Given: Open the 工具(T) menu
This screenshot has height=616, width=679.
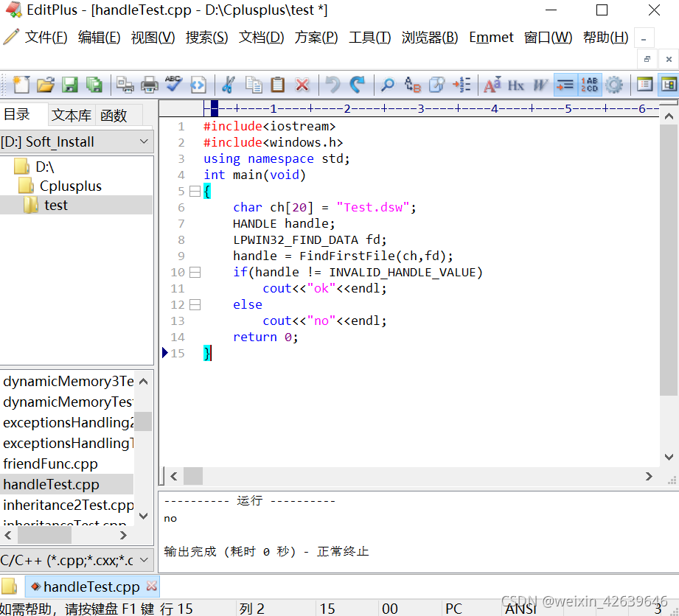Looking at the screenshot, I should coord(370,38).
